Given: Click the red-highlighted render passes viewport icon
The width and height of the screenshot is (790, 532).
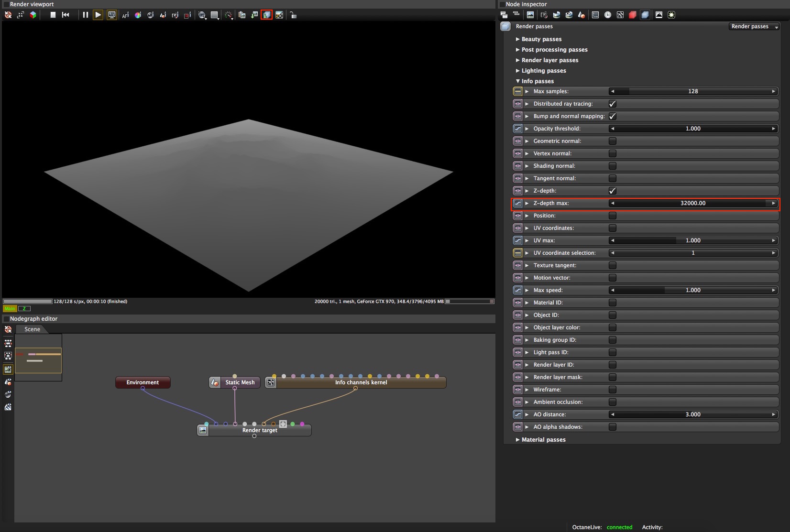Looking at the screenshot, I should point(266,15).
